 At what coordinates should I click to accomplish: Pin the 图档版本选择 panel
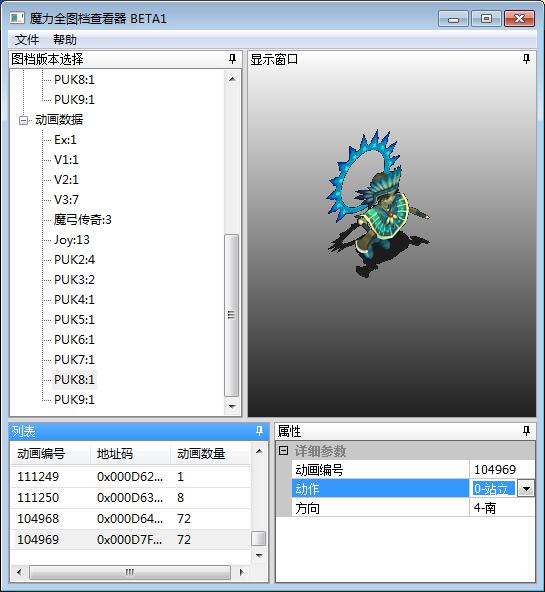pos(232,59)
